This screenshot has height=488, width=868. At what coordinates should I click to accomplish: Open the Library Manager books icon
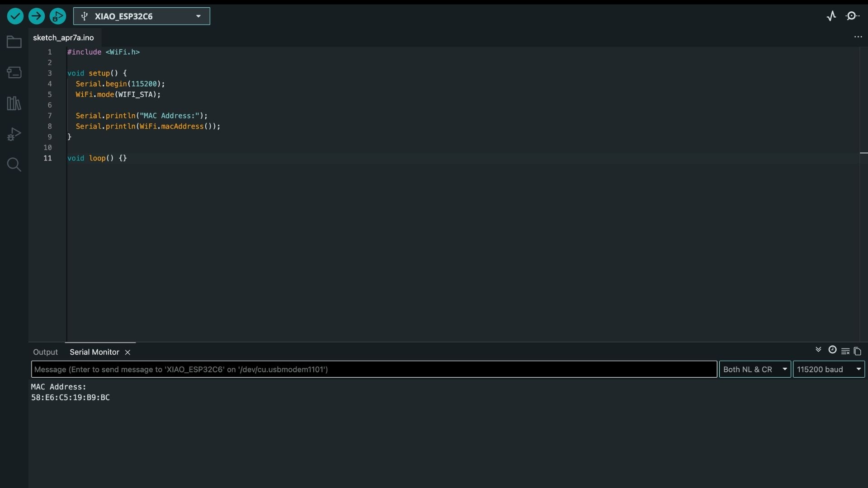pos(14,103)
